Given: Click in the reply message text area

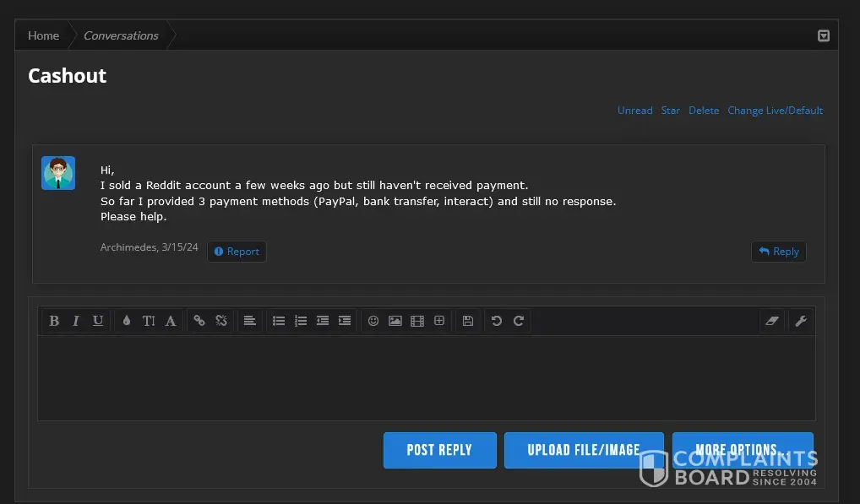Looking at the screenshot, I should pyautogui.click(x=426, y=377).
